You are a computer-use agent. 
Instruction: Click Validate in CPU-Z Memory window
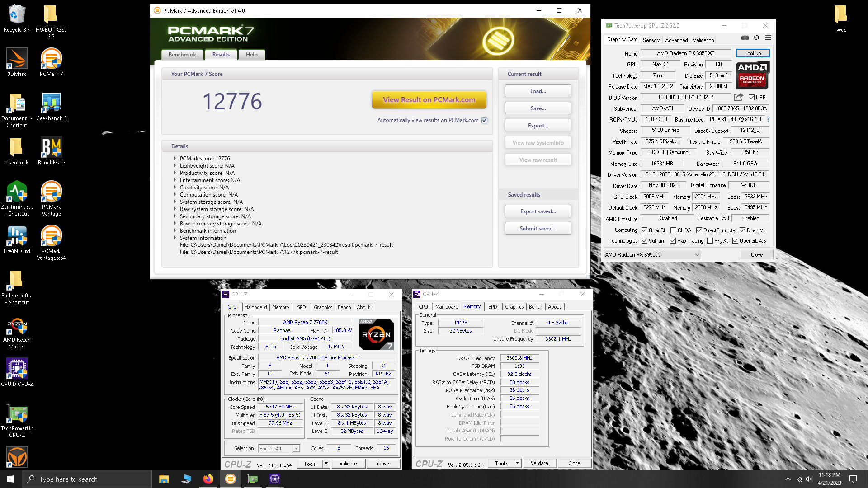(539, 463)
